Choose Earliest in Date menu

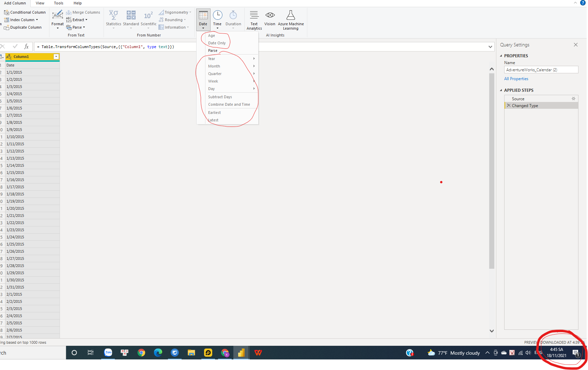pos(227,113)
